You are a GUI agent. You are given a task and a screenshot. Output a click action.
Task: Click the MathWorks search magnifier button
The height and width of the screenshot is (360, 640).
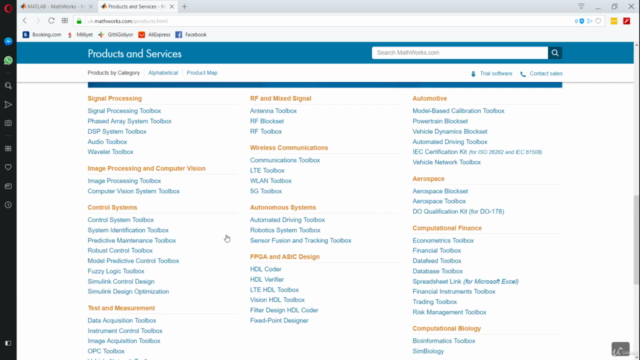point(555,53)
